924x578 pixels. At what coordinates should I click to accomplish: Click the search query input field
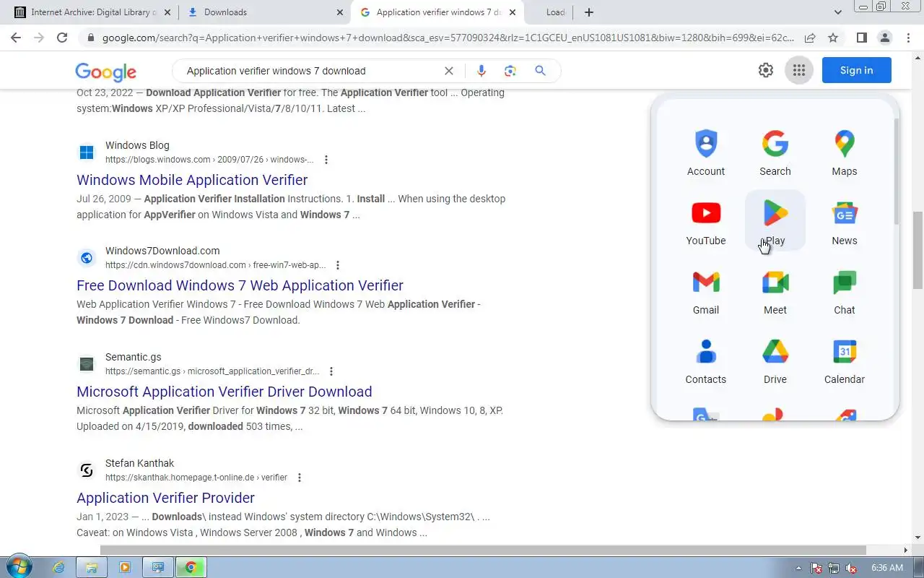310,71
